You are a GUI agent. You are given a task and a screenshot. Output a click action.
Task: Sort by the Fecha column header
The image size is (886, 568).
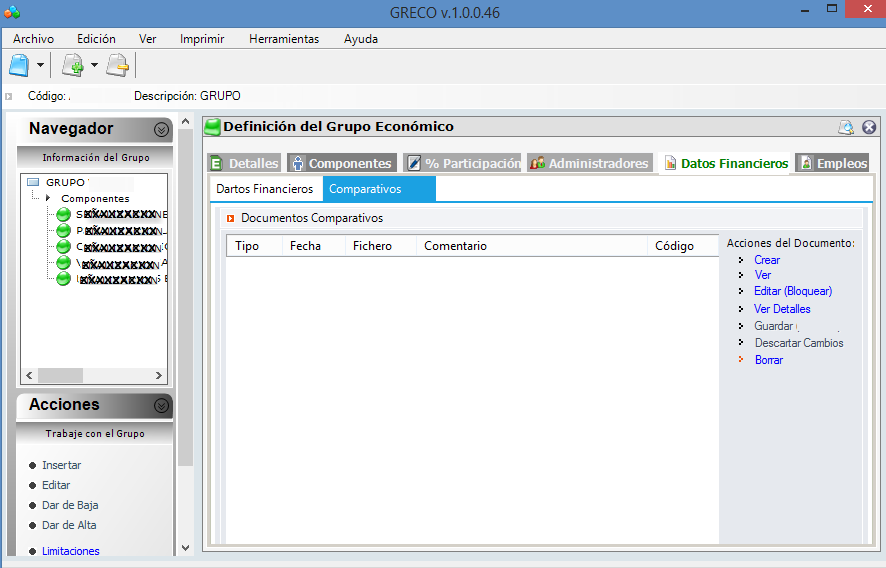coord(314,246)
